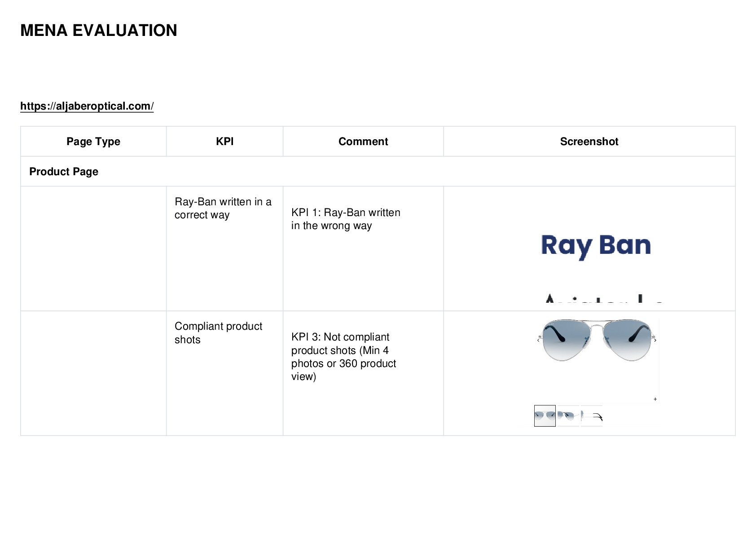Image resolution: width=756 pixels, height=535 pixels.
Task: Click the 'KPI 3: Not compliant' comment
Action: point(343,357)
